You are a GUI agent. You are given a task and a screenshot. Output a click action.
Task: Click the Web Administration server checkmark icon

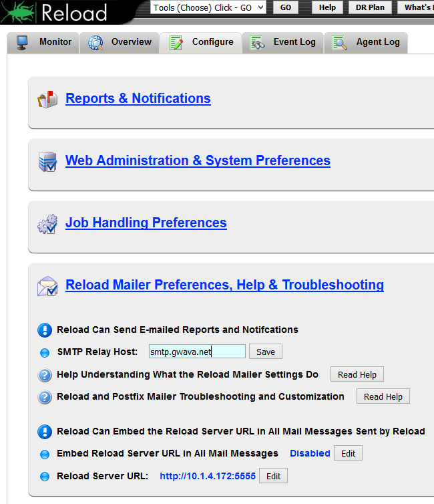pyautogui.click(x=47, y=161)
